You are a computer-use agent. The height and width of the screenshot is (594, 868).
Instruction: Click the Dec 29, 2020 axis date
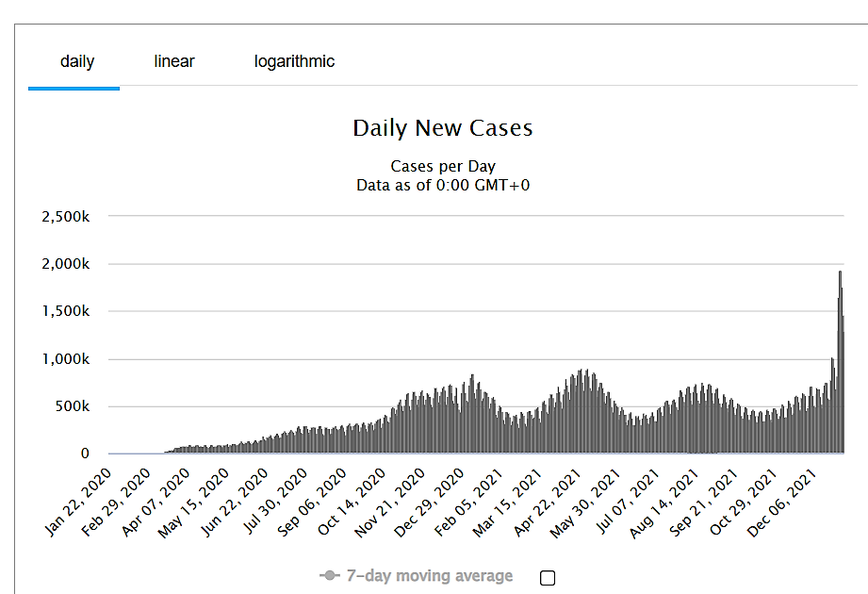pos(430,503)
